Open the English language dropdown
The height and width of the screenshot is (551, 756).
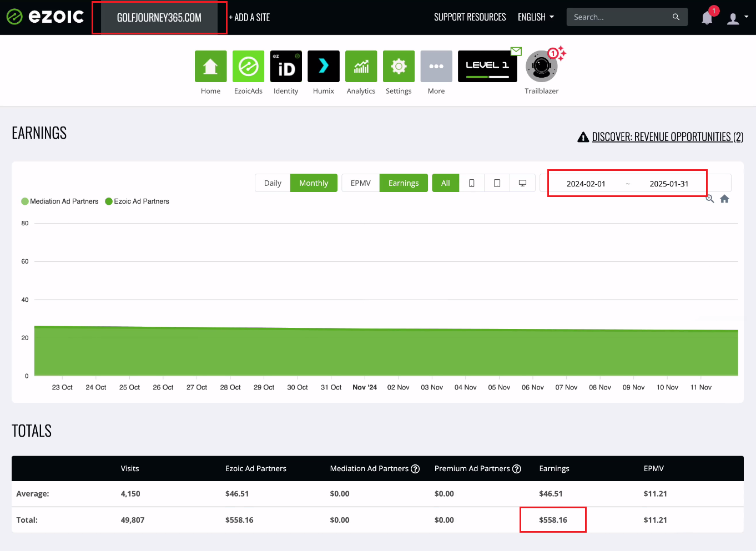coord(536,17)
